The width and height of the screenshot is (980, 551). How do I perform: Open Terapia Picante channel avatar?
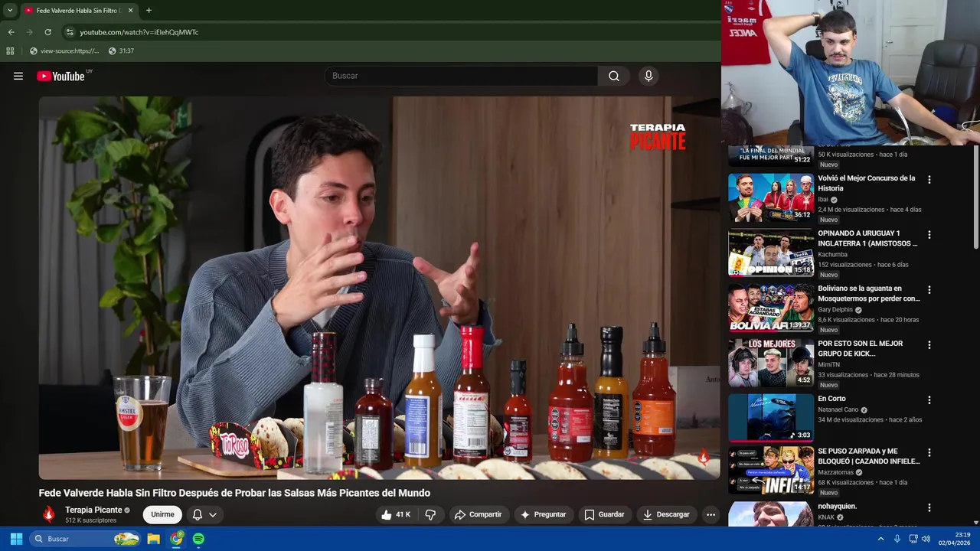tap(49, 514)
